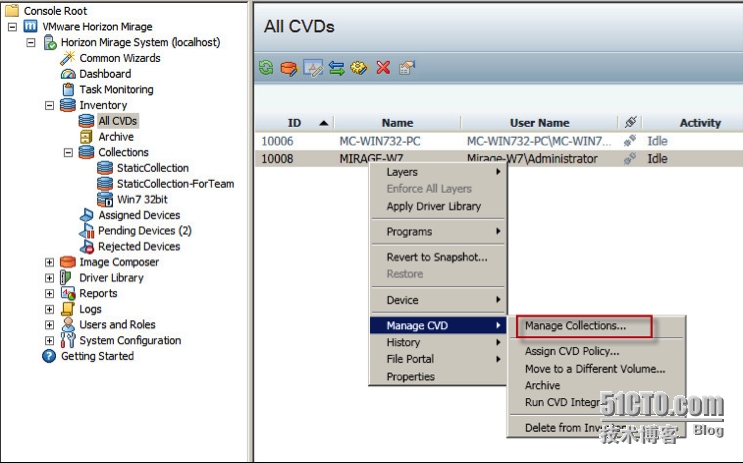Image resolution: width=743 pixels, height=463 pixels.
Task: Click the blue-green sync arrows toolbar icon
Action: [x=336, y=68]
